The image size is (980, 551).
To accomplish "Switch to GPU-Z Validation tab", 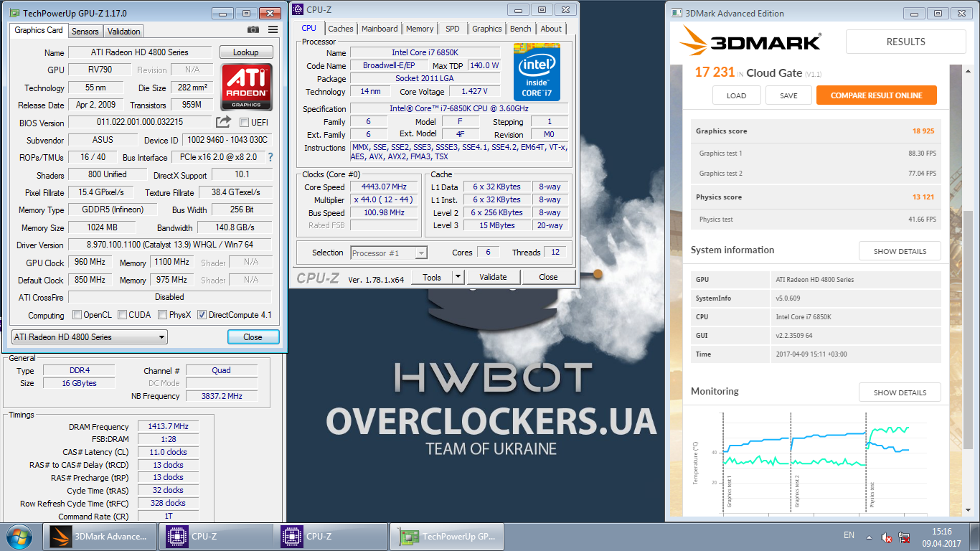I will click(x=124, y=32).
